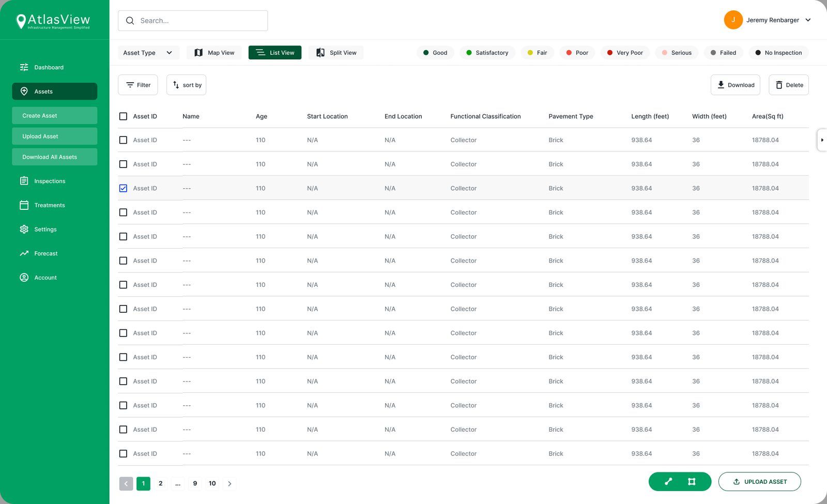
Task: Open the Jeremy Renbarger menu chevron
Action: click(x=808, y=20)
